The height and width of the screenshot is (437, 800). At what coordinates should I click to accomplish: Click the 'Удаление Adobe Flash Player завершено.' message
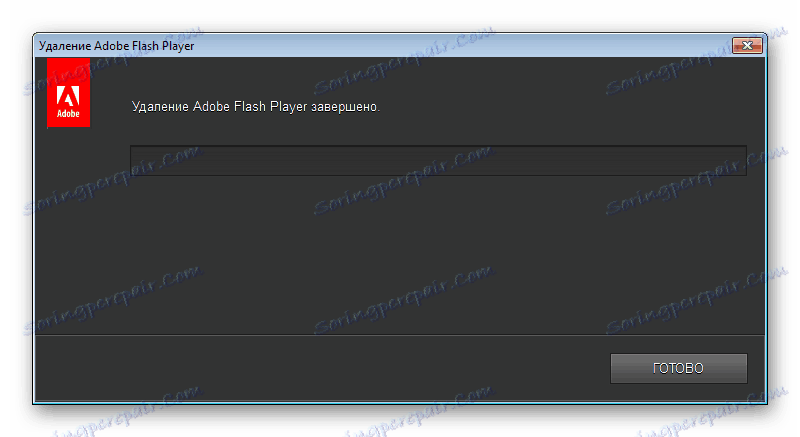click(256, 107)
